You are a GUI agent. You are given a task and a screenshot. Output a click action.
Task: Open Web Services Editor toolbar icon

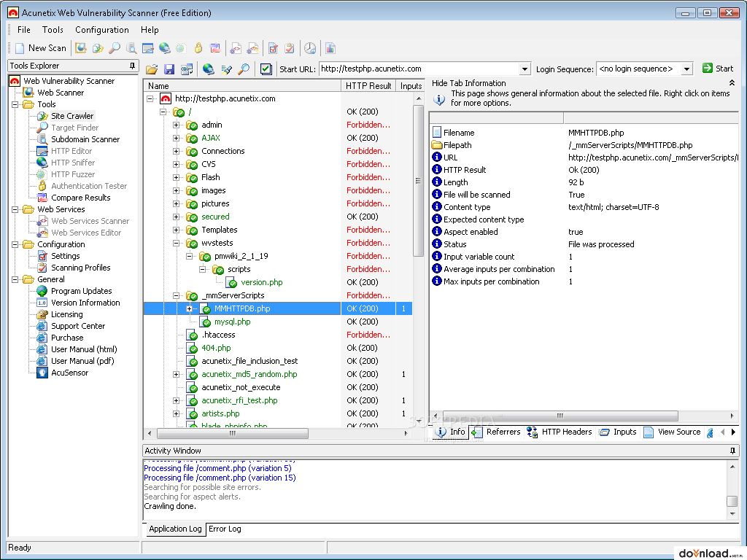coord(252,48)
